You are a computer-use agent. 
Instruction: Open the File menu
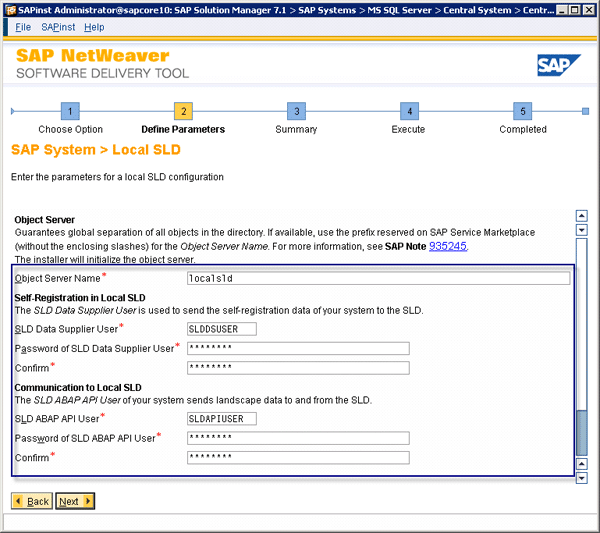(x=23, y=27)
